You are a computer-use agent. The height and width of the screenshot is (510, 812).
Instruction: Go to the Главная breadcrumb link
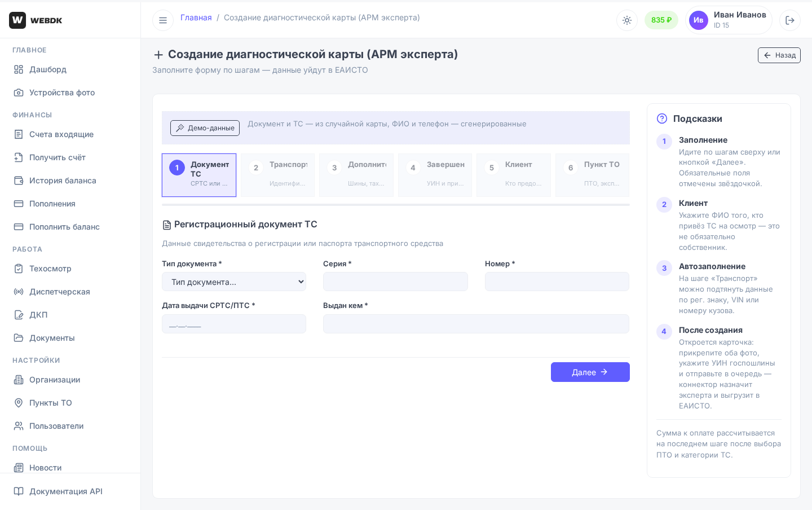click(x=196, y=17)
